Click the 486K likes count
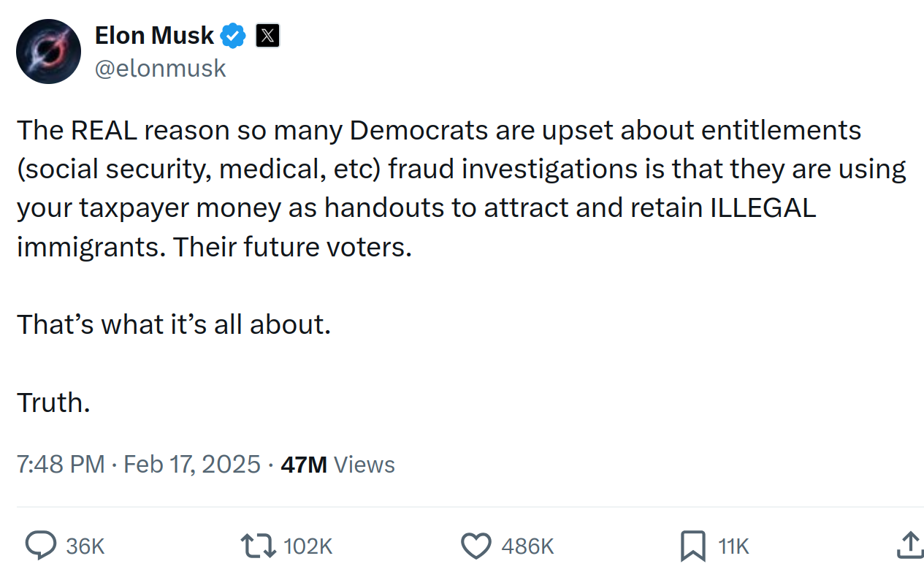The image size is (924, 572). (527, 546)
